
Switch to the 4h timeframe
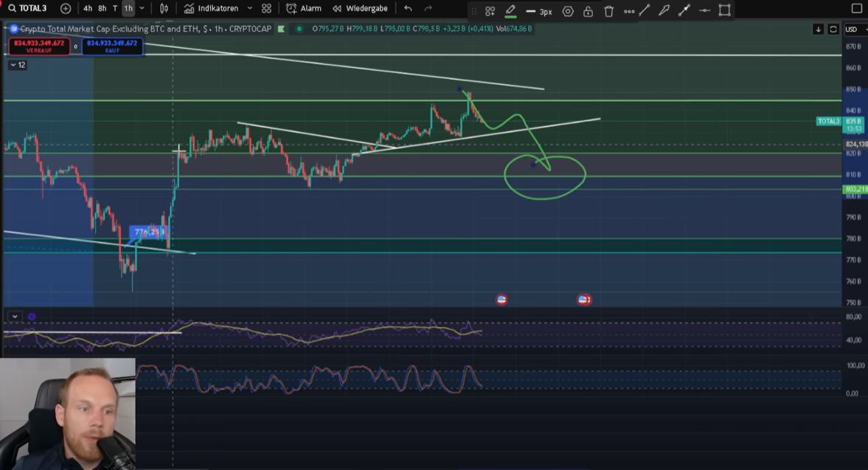pyautogui.click(x=88, y=8)
